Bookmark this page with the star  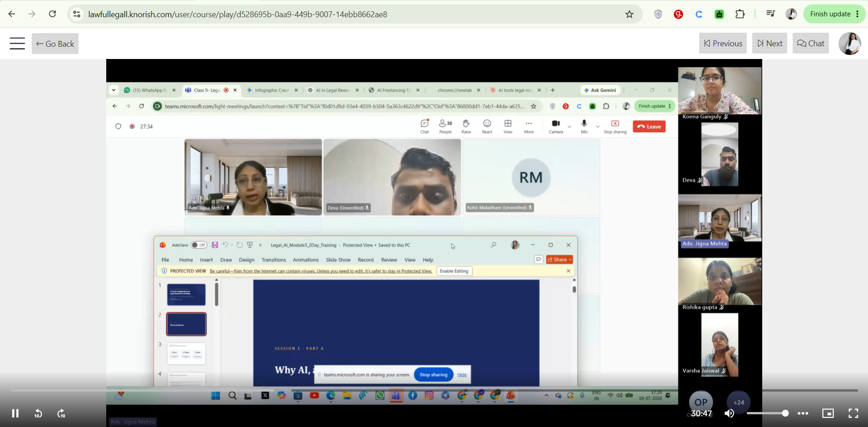pyautogui.click(x=629, y=14)
